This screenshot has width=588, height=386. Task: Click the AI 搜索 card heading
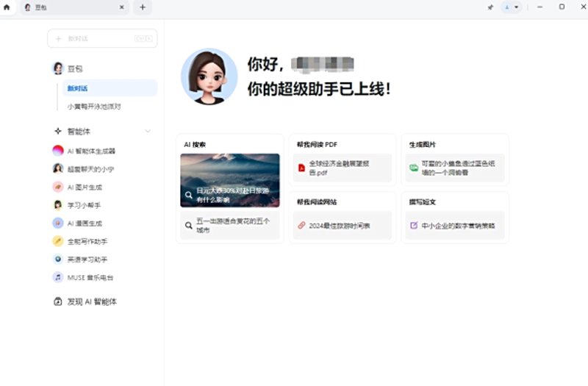195,144
